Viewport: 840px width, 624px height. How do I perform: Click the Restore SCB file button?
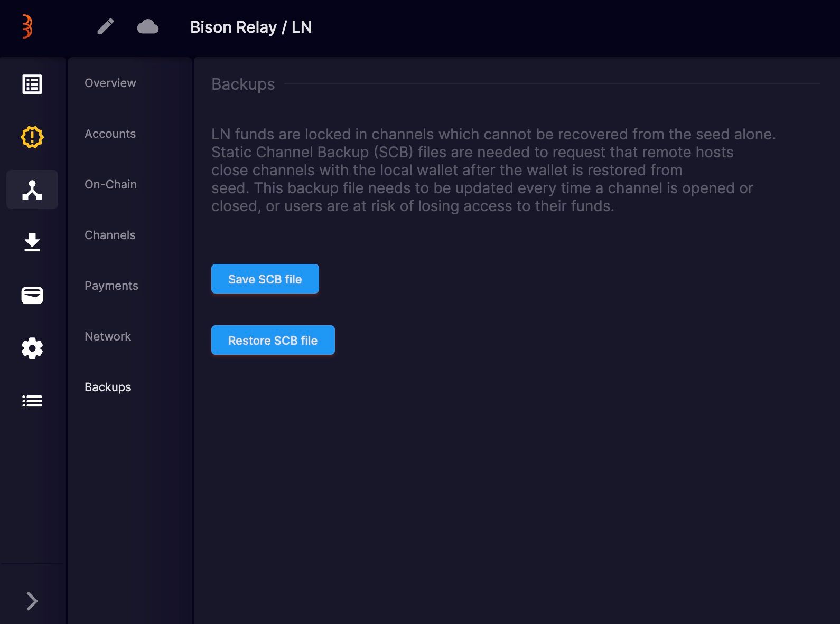[x=273, y=340]
